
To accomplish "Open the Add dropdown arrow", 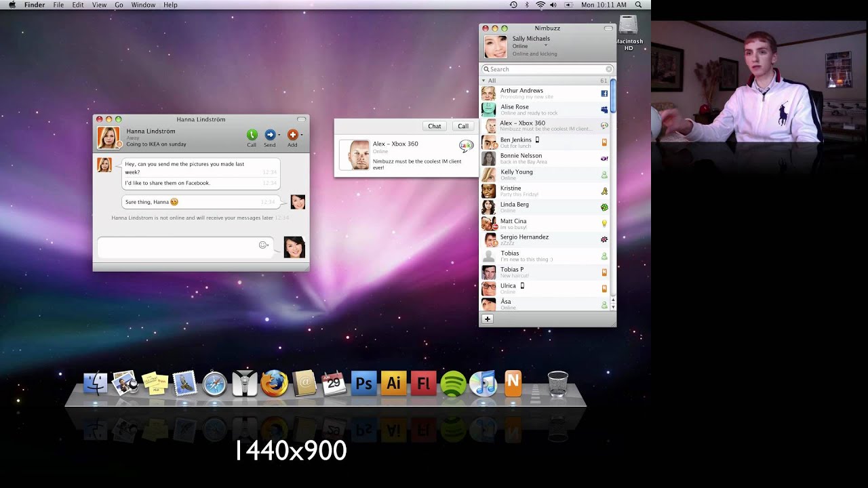I will click(301, 135).
